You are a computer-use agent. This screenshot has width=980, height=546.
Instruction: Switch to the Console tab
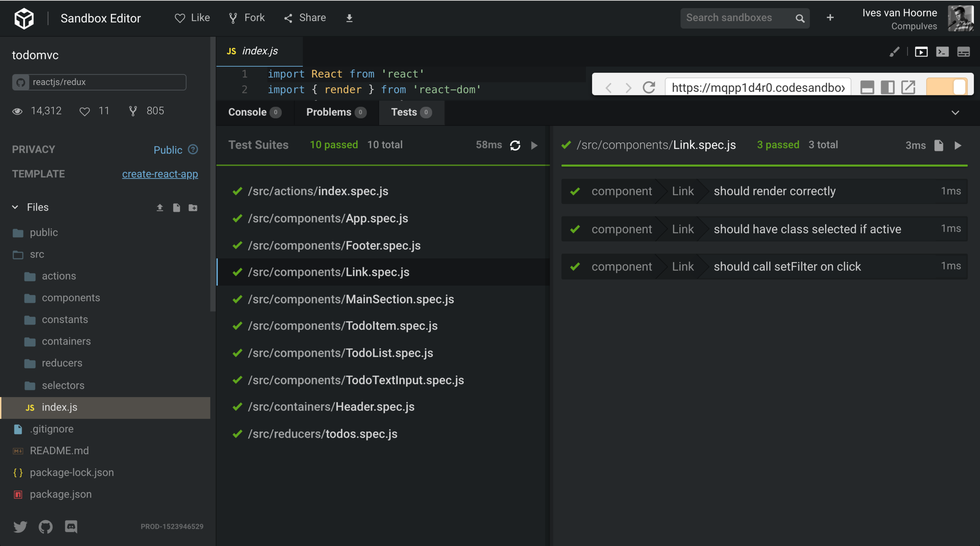click(x=247, y=112)
